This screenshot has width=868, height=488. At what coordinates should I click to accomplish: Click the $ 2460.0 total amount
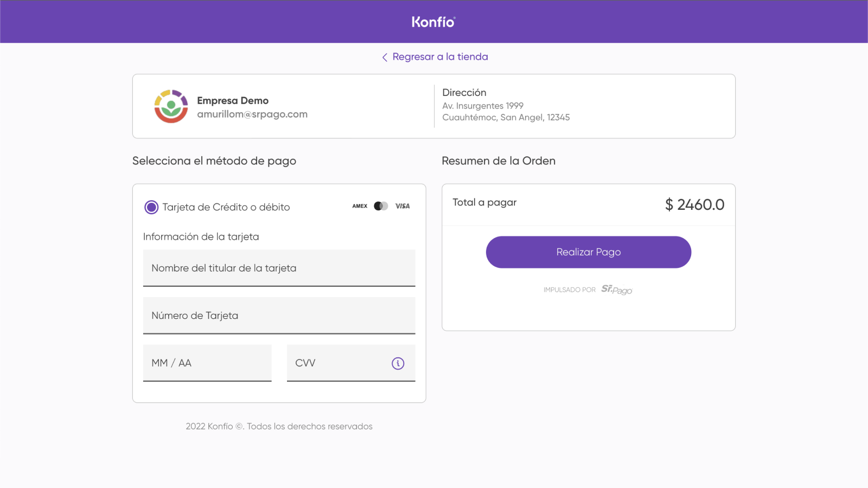tap(695, 204)
